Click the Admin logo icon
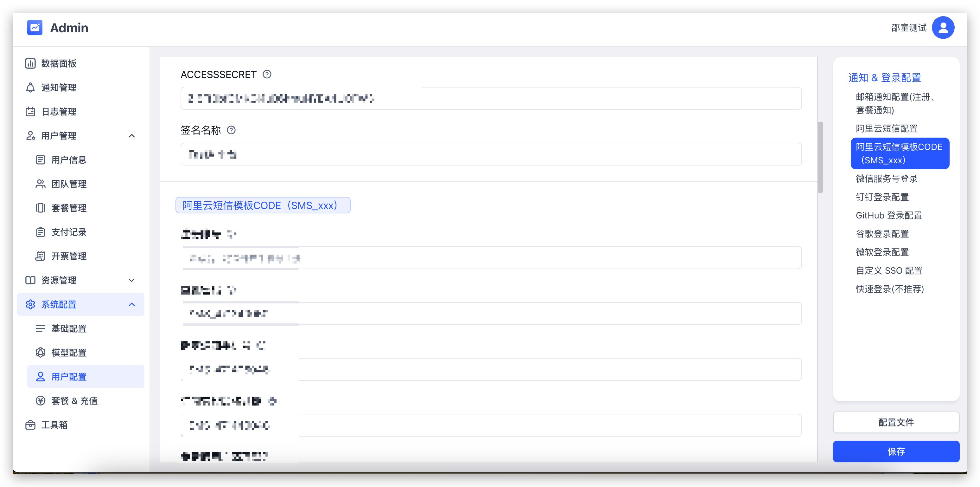This screenshot has width=980, height=487. click(35, 27)
